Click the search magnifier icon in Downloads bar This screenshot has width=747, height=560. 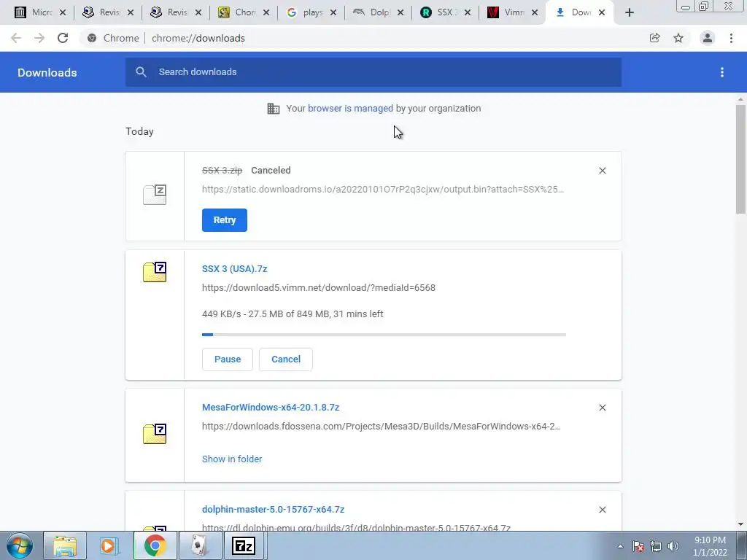141,72
